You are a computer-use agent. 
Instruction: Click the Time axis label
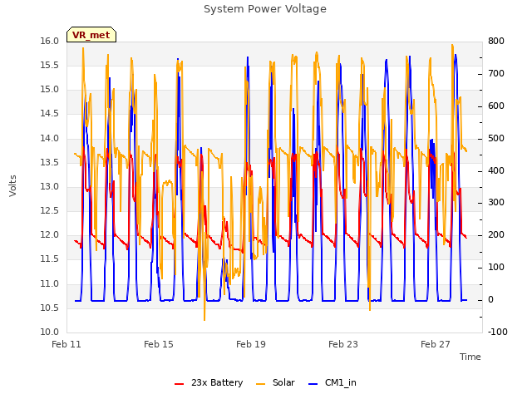tap(470, 357)
